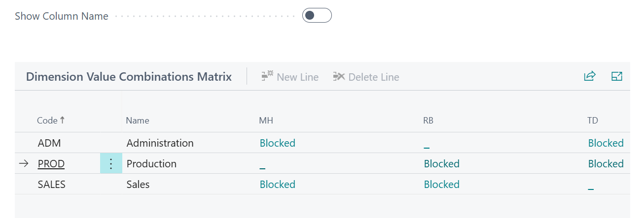Select the PROD code cell

[51, 164]
